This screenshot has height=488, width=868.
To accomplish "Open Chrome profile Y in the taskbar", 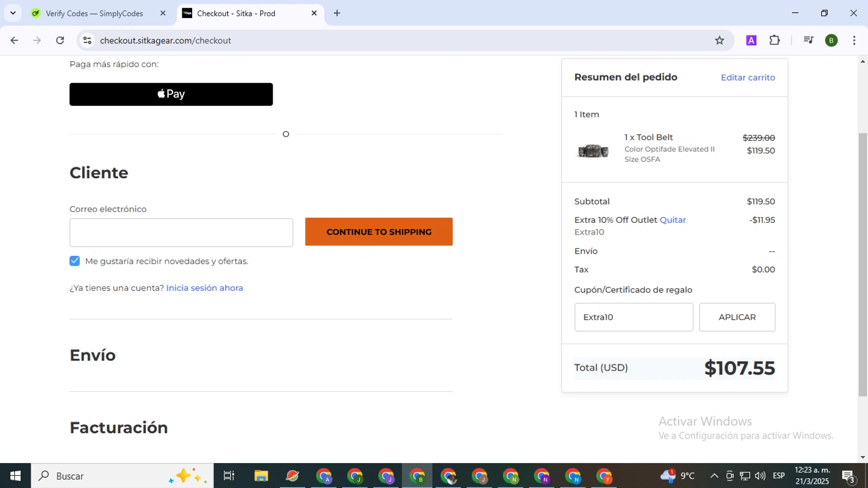I will tap(604, 476).
